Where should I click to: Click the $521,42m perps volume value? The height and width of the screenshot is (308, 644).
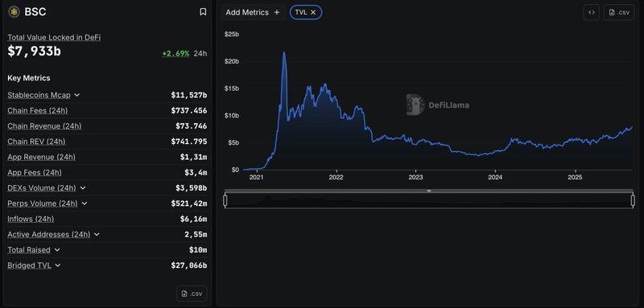pyautogui.click(x=189, y=203)
